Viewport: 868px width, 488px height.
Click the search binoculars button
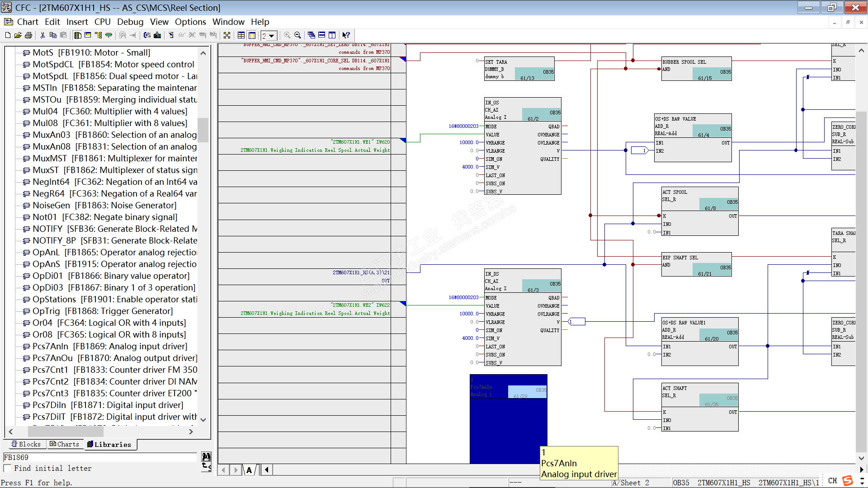click(x=206, y=457)
